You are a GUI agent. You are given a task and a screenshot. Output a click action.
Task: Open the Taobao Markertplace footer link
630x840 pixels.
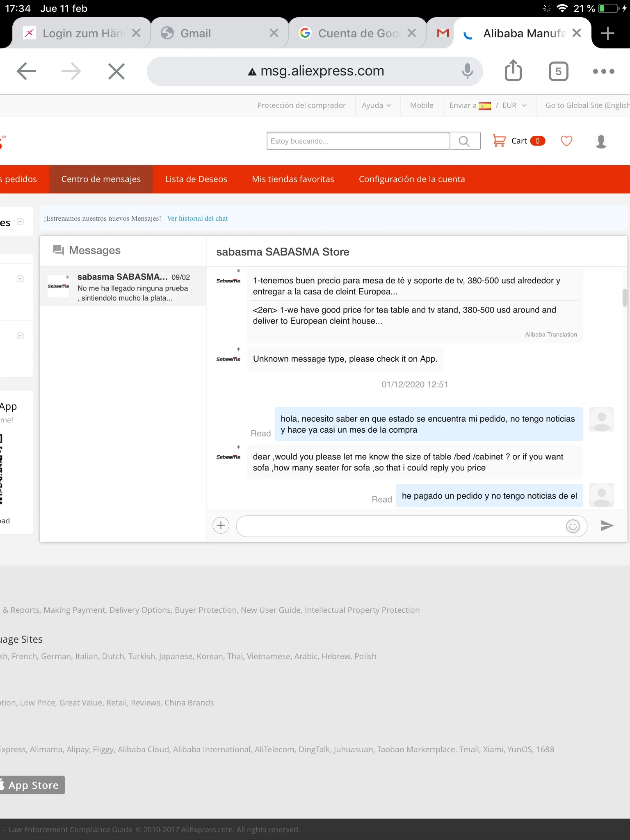pyautogui.click(x=416, y=749)
